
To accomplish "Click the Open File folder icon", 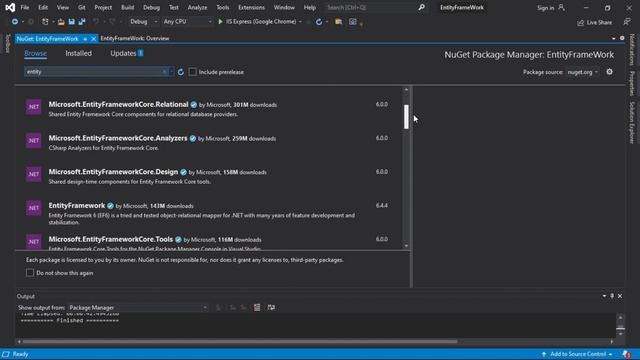I will (x=61, y=22).
